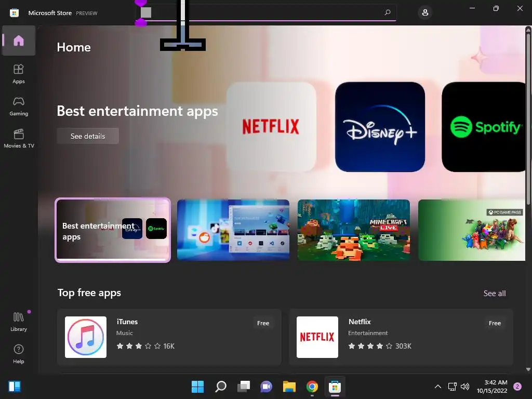
Task: Go to the Gaming section
Action: click(19, 107)
